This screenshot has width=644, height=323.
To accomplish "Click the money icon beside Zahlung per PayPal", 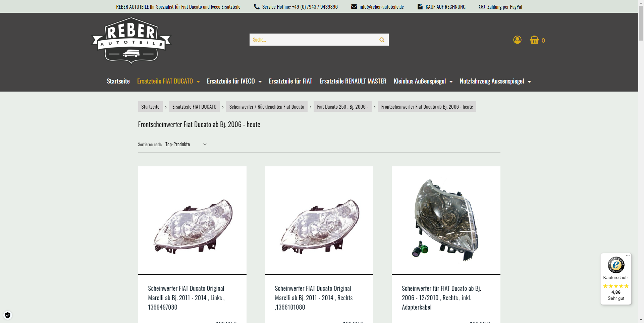I will [x=482, y=6].
